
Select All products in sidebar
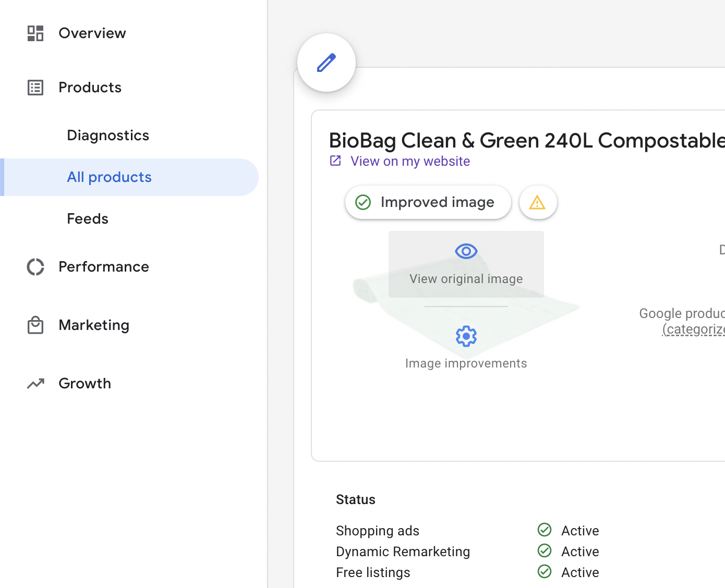point(110,177)
